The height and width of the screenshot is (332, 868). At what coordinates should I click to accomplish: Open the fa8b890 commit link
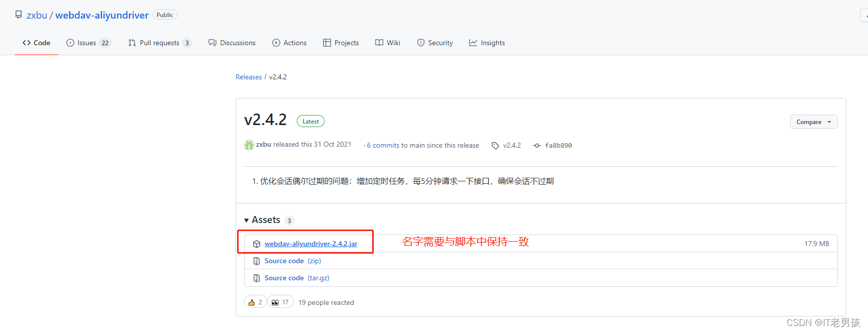pyautogui.click(x=559, y=146)
